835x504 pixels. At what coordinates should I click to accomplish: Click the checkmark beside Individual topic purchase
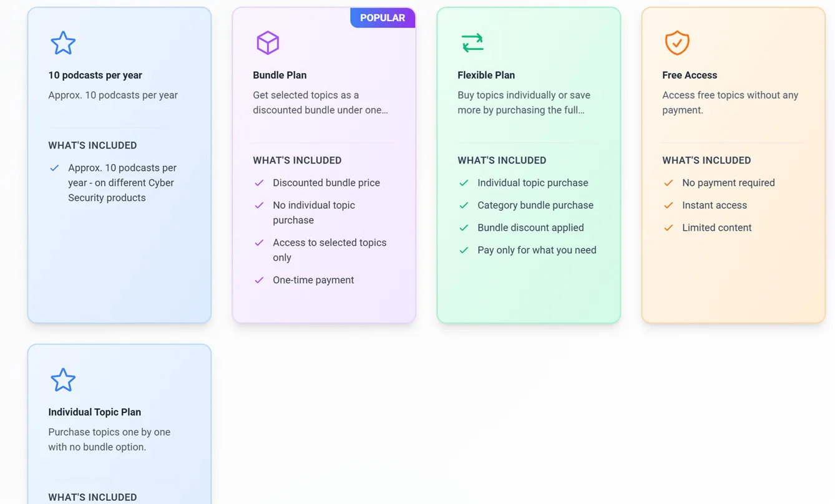click(464, 183)
